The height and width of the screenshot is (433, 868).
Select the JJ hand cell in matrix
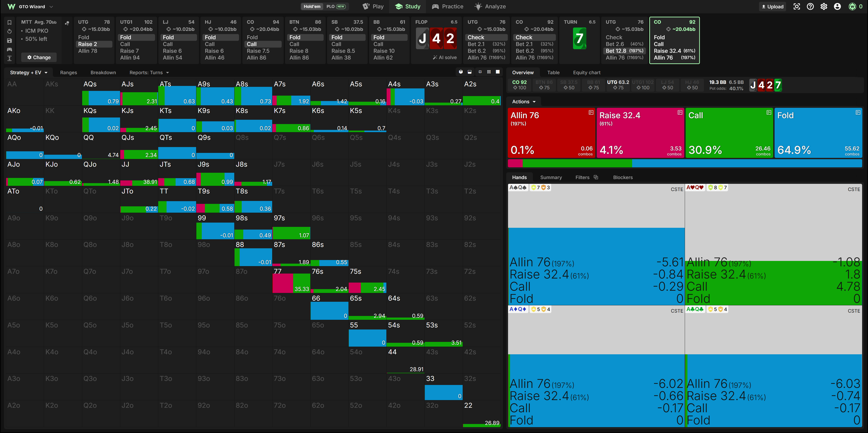(x=139, y=173)
